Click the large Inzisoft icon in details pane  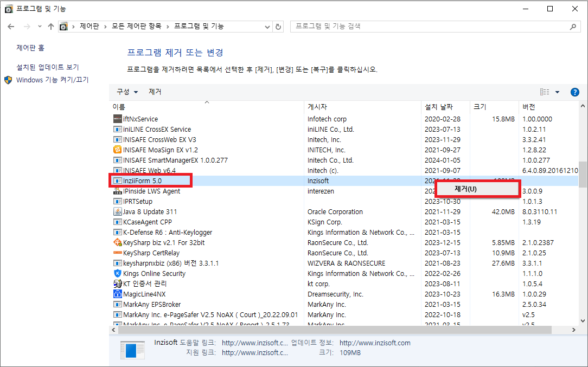pos(132,350)
